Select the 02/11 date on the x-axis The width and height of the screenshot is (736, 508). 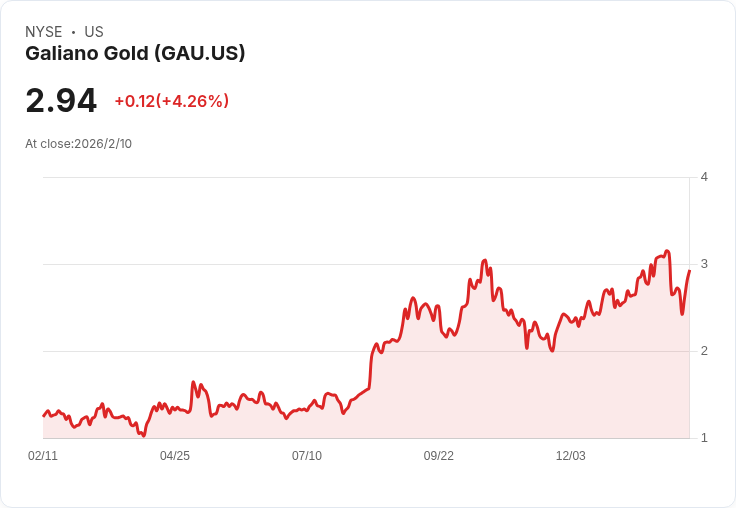click(x=43, y=456)
